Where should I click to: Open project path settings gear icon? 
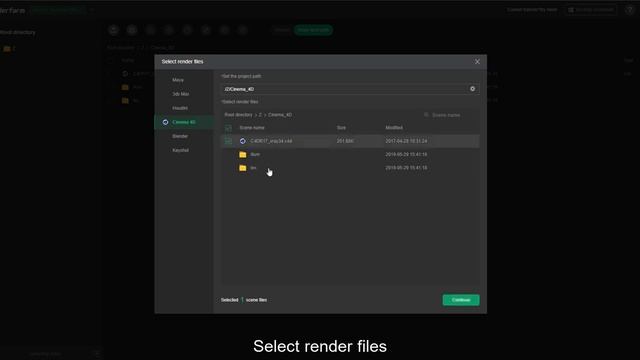[x=472, y=89]
